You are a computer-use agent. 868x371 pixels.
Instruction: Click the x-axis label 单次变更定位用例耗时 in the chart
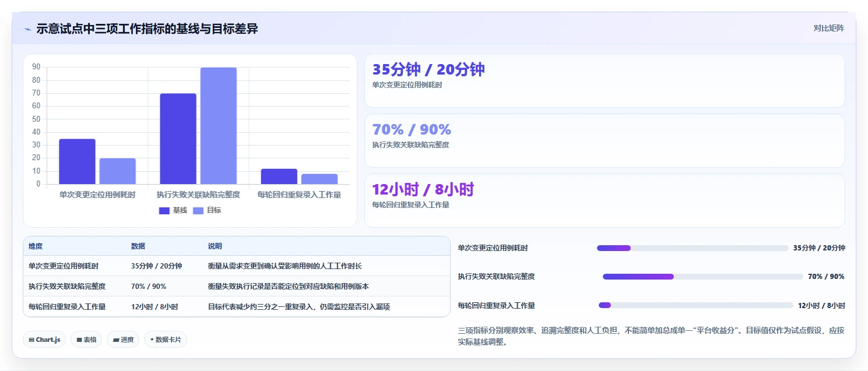point(97,195)
